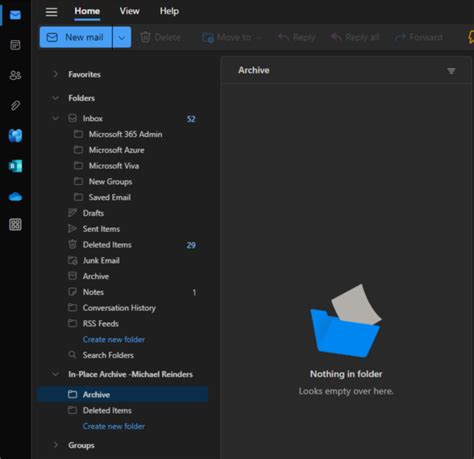This screenshot has width=474, height=459.
Task: Open the Files paperclip icon
Action: tap(15, 105)
